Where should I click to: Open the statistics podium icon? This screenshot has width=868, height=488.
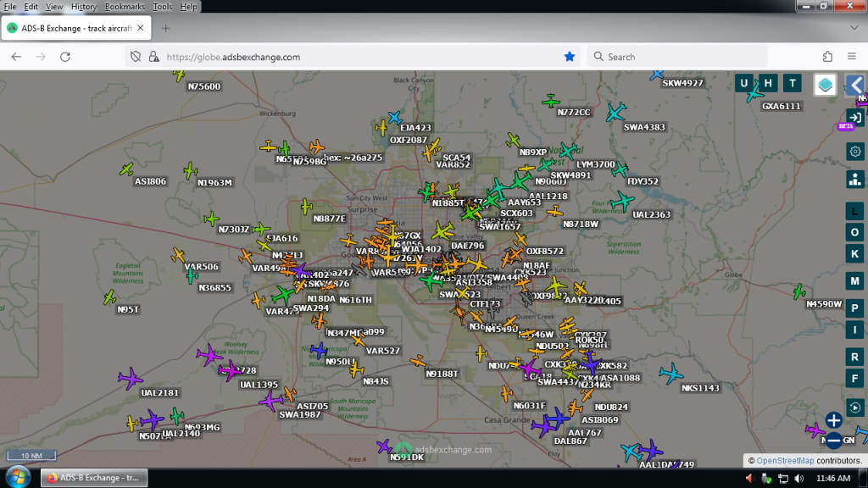[x=854, y=180]
